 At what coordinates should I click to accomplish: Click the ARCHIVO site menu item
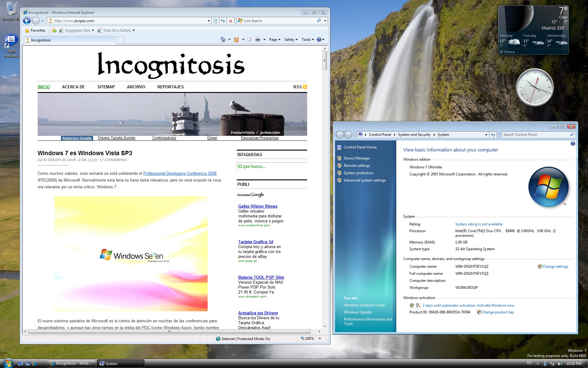pyautogui.click(x=136, y=87)
